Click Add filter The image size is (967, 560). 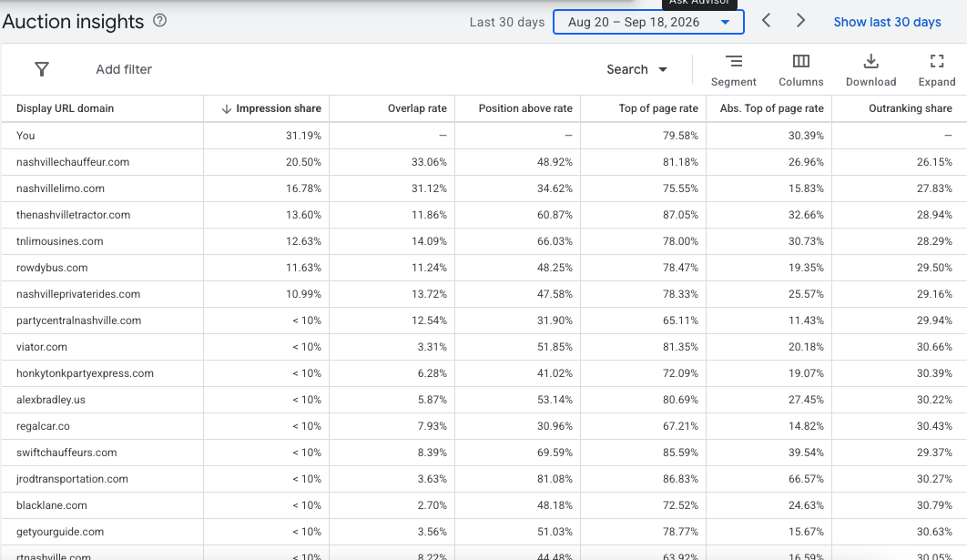click(x=123, y=69)
